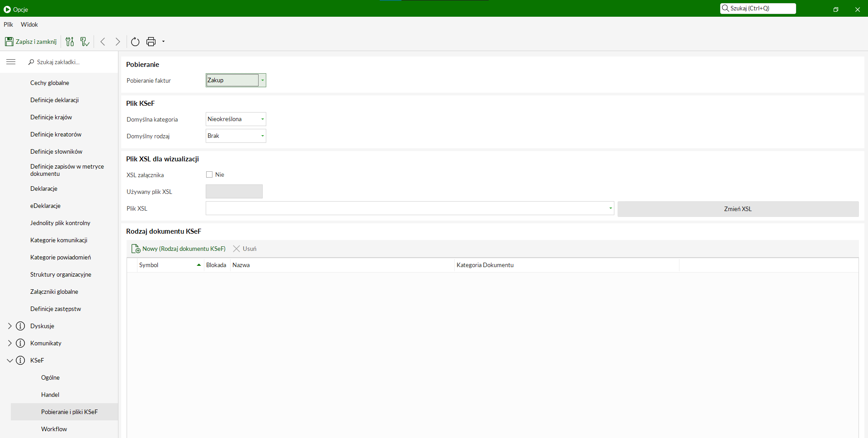Screen dimensions: 868x438
Task: Open the settings sliders toolbar icon
Action: coord(70,42)
